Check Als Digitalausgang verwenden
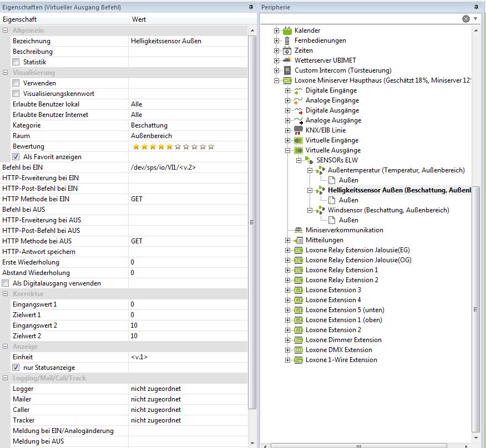Screen dimensions: 486x448 pyautogui.click(x=6, y=283)
